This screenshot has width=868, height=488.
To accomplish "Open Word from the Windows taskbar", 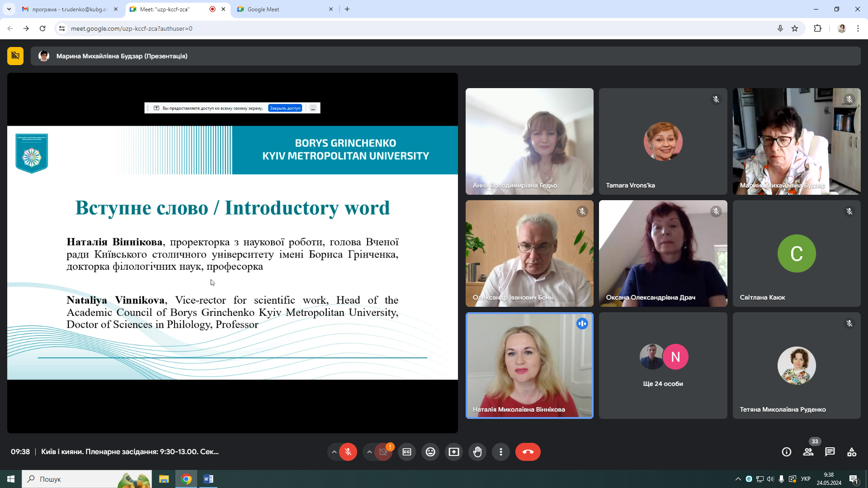I will tap(208, 479).
